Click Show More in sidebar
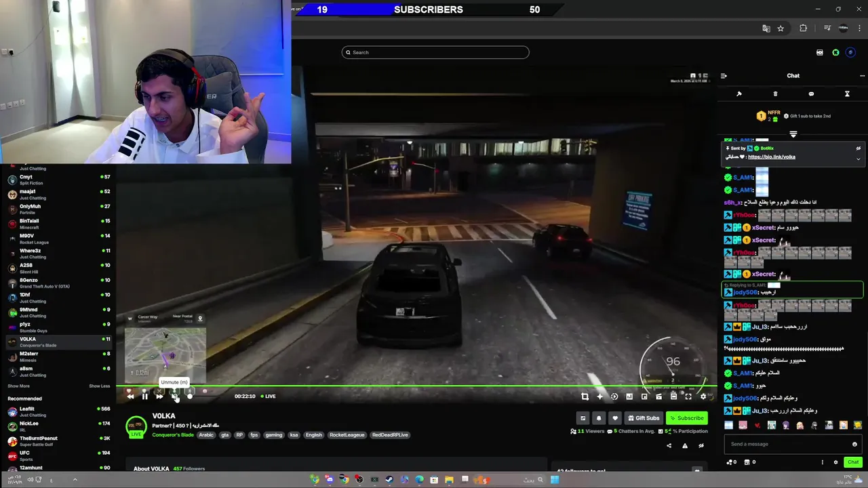 (18, 386)
